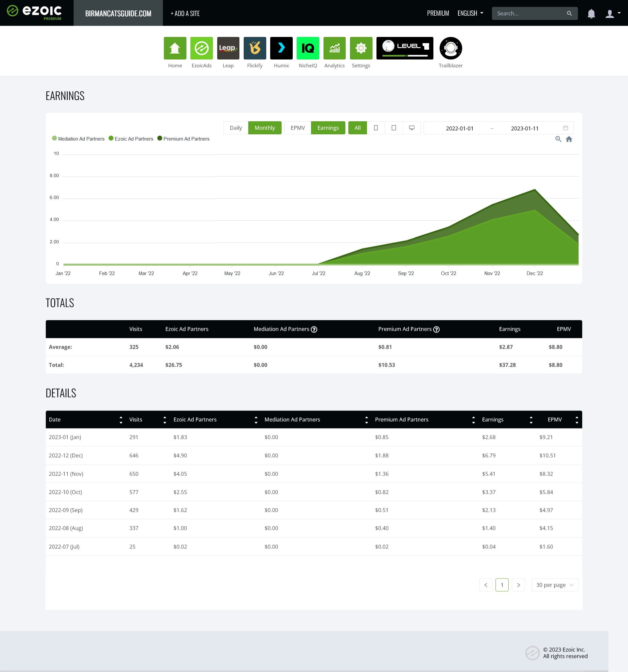
Task: Sort by Mediation Ad Partners column
Action: tap(366, 420)
